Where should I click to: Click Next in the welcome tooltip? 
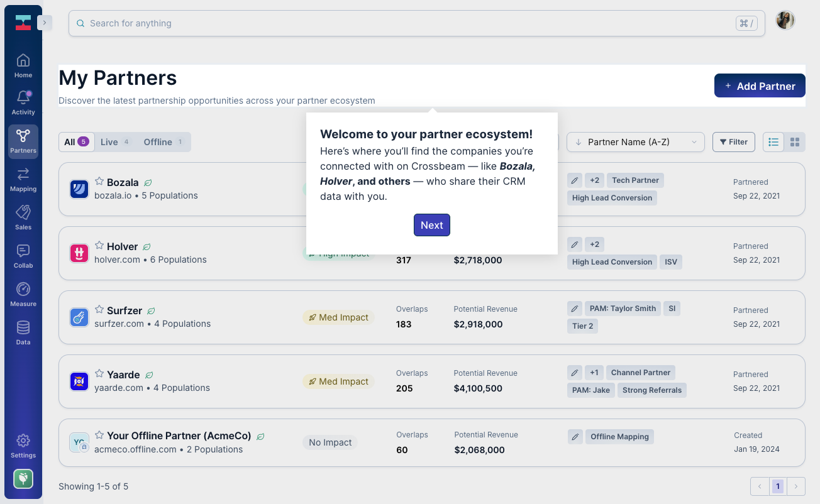point(432,225)
